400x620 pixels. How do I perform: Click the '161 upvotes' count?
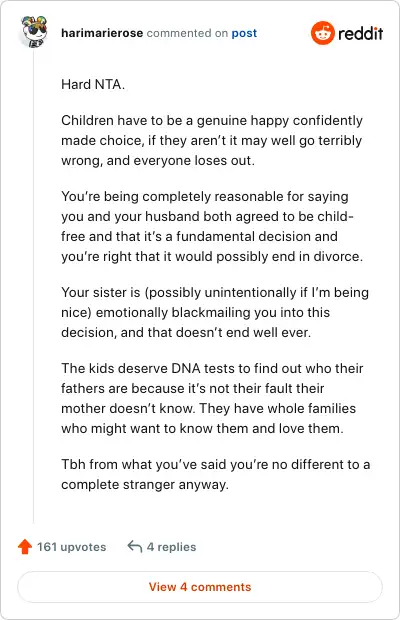[72, 547]
